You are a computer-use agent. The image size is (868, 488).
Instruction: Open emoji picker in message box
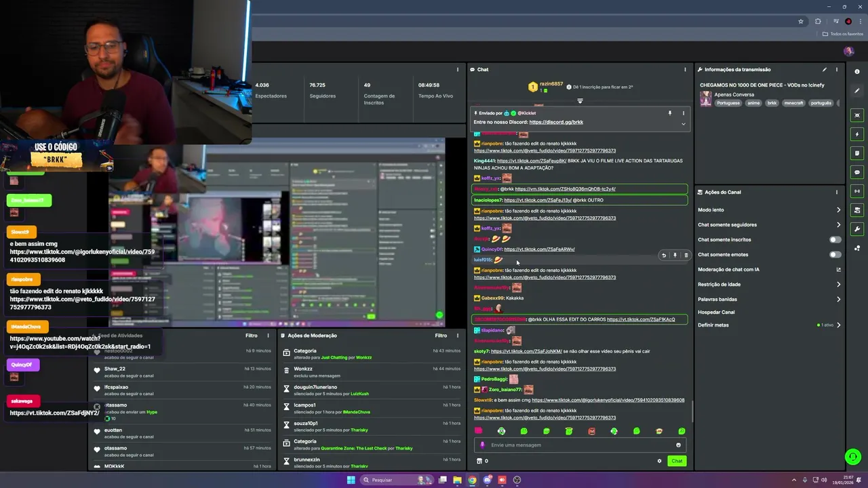pos(678,445)
